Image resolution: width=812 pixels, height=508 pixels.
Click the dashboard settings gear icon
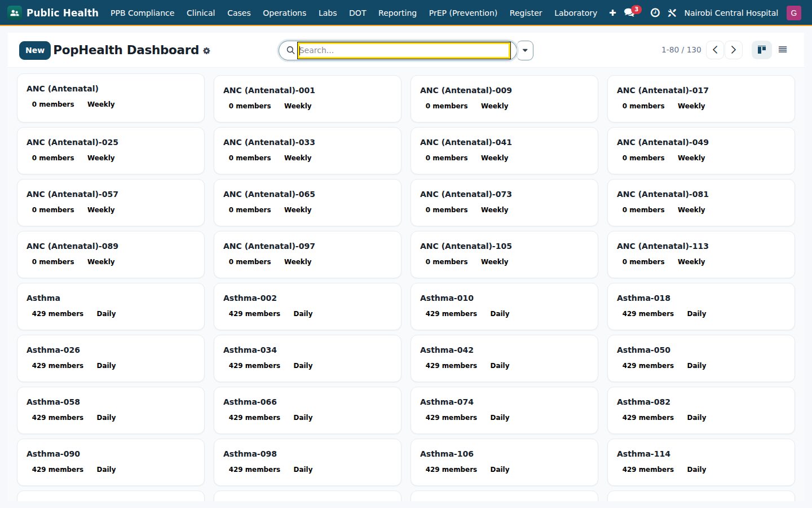(206, 51)
